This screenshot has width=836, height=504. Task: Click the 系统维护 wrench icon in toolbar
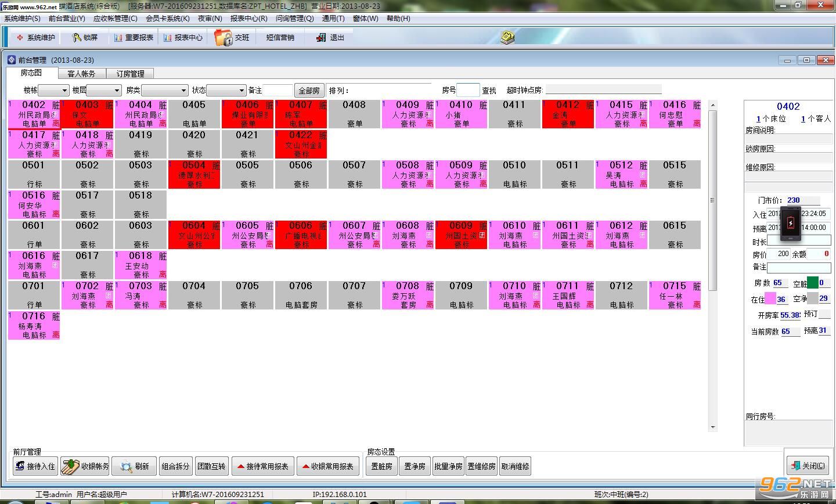20,38
